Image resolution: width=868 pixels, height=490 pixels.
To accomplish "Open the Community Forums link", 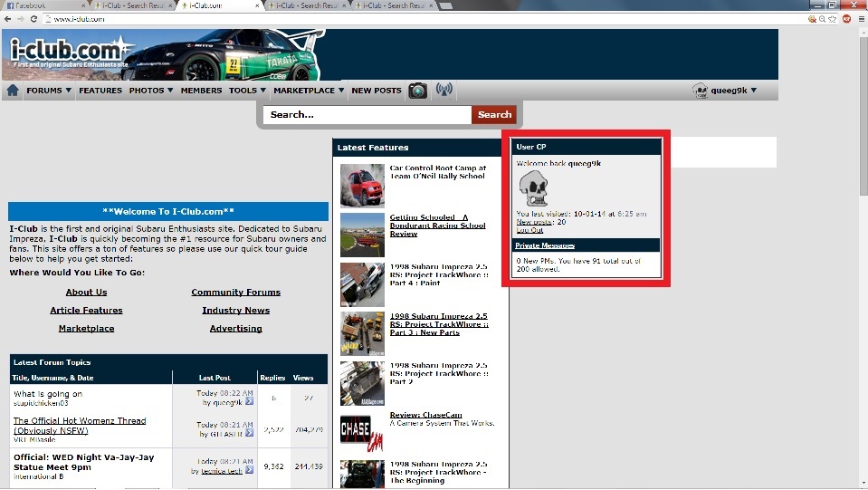I will tap(236, 293).
